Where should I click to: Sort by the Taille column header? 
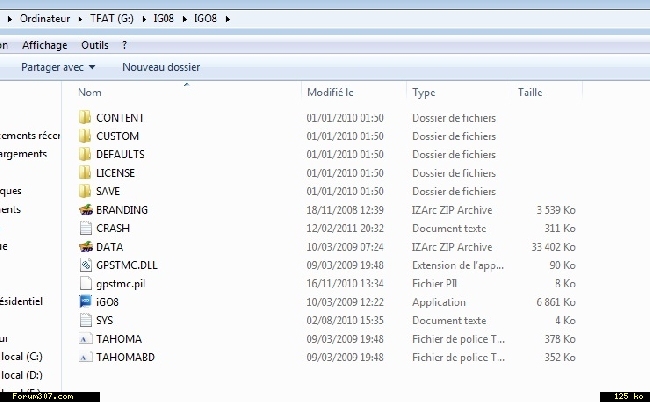530,92
